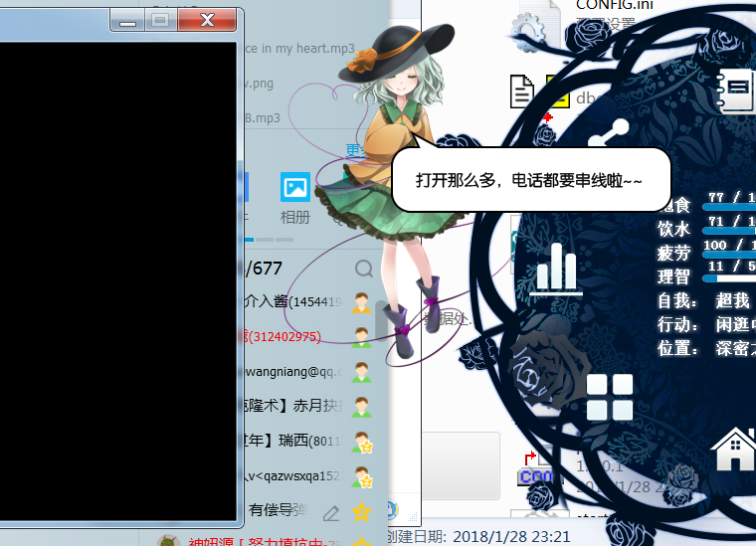The image size is (756, 546).
Task: Click 行动: 闲逛 status value
Action: pos(736,325)
